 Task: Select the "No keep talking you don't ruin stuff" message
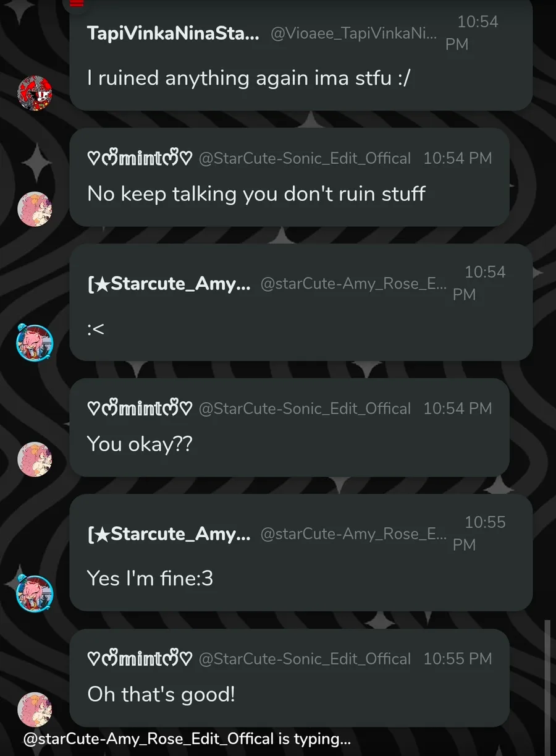(x=256, y=194)
